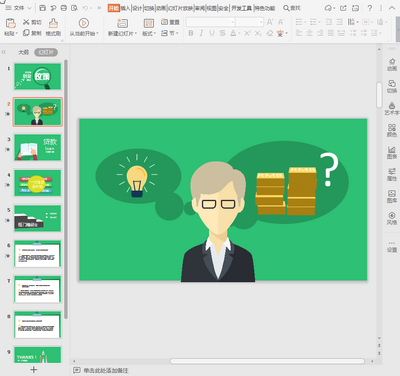Click the increase font size icon
The width and height of the screenshot is (400, 376).
(270, 22)
